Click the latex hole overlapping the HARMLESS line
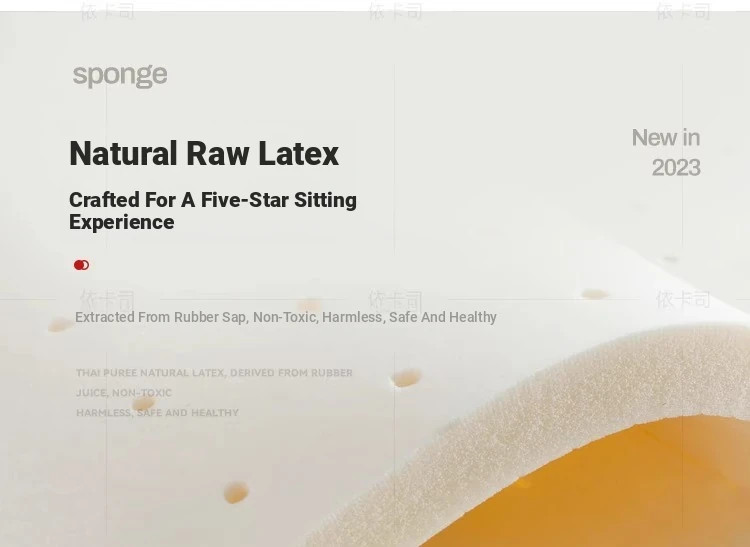The width and height of the screenshot is (750, 547). coord(143,404)
